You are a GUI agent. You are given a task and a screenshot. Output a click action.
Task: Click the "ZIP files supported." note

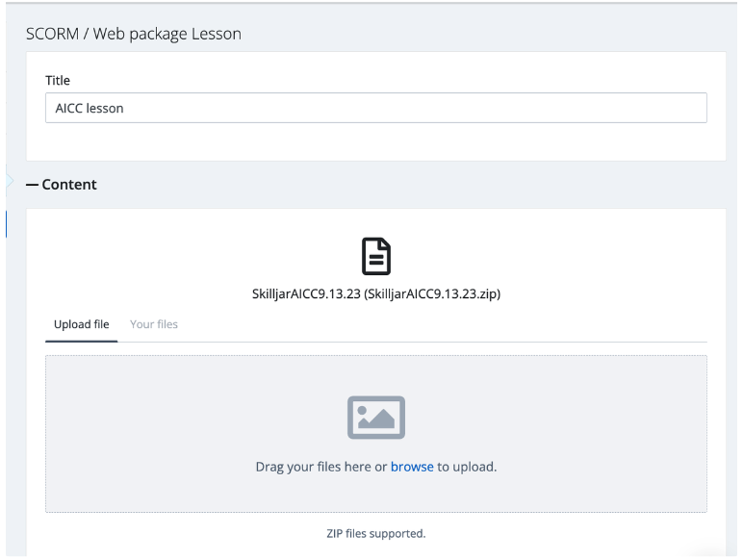(x=375, y=533)
